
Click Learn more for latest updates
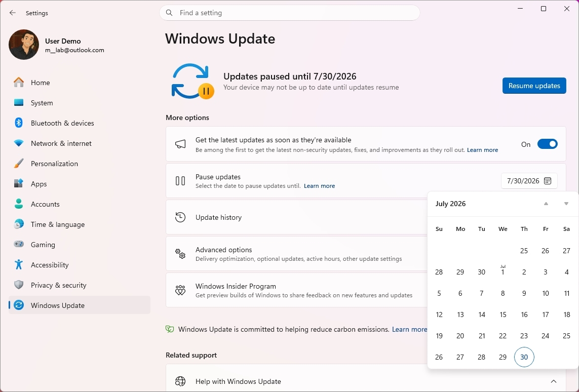pos(482,150)
